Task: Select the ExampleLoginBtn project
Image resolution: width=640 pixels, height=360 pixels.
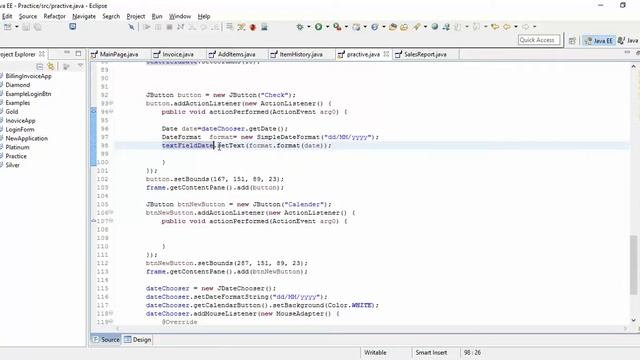Action: coord(28,94)
